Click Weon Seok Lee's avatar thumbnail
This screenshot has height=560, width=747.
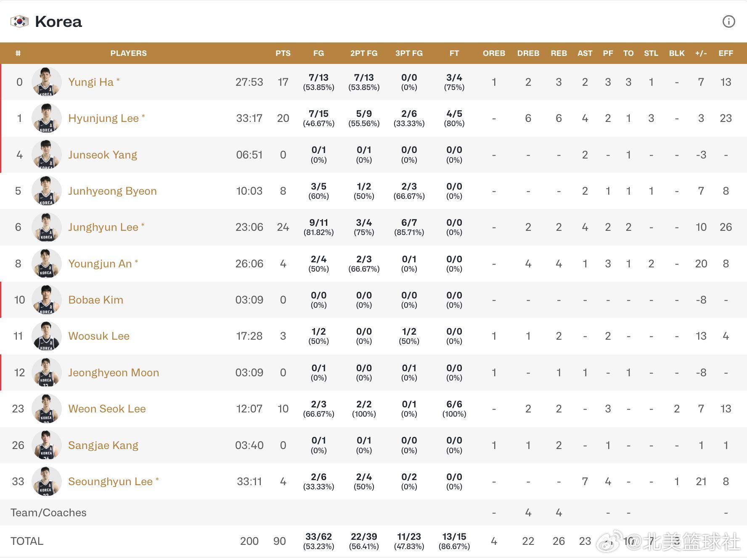(x=46, y=409)
